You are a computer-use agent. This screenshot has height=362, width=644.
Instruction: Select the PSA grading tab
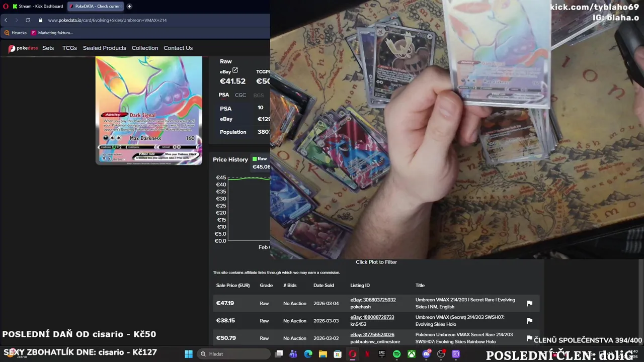click(224, 95)
